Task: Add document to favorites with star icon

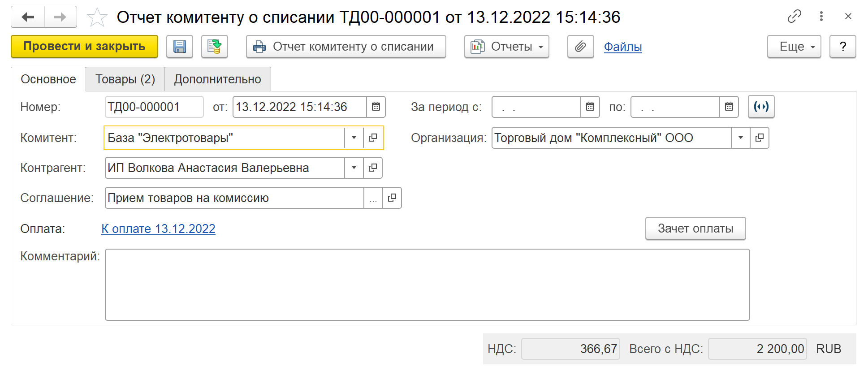Action: (97, 17)
